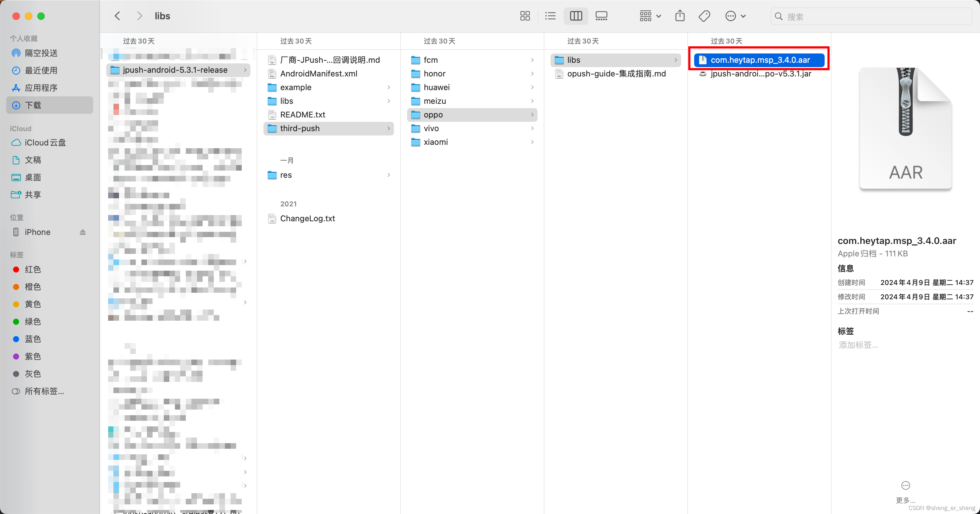
Task: Select the gallery view icon in toolbar
Action: [x=601, y=16]
